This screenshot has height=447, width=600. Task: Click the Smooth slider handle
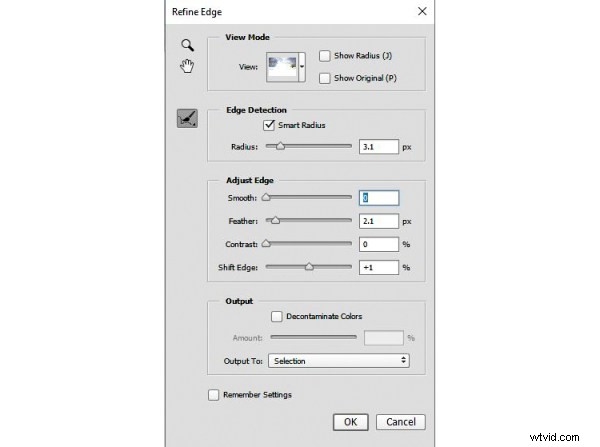[x=266, y=197]
